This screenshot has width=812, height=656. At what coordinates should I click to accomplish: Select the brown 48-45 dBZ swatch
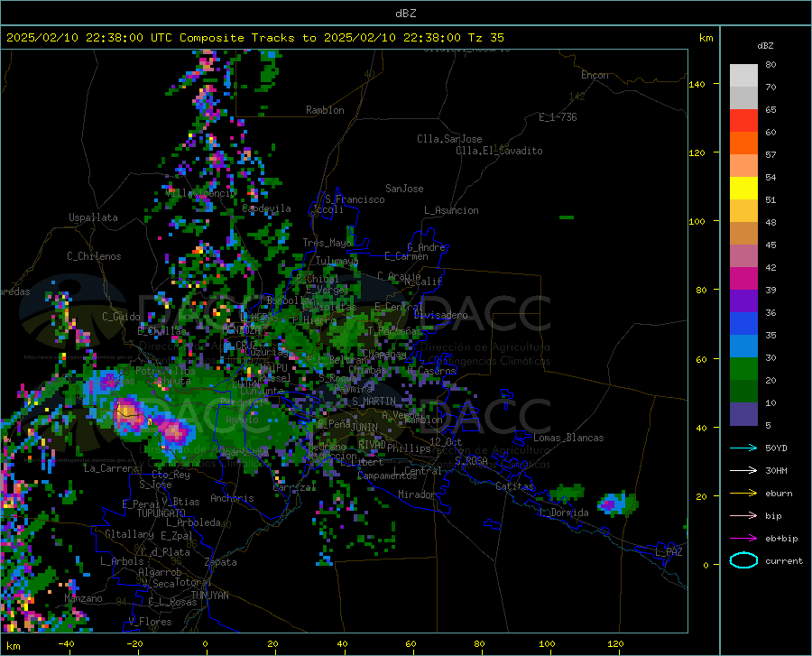coord(743,234)
